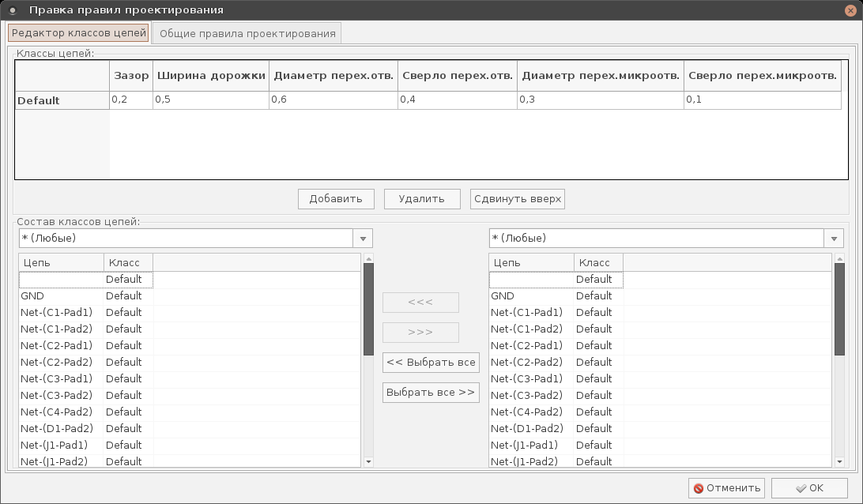Click the Удалить button

[x=421, y=198]
